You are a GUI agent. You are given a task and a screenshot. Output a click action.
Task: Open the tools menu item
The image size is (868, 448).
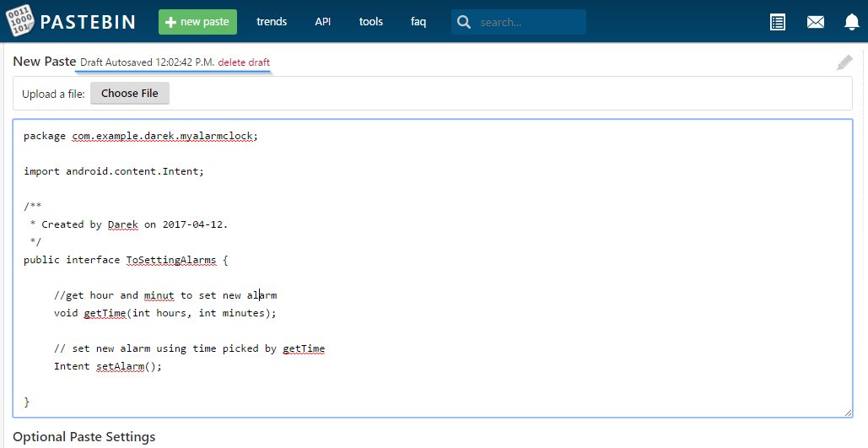click(x=371, y=22)
